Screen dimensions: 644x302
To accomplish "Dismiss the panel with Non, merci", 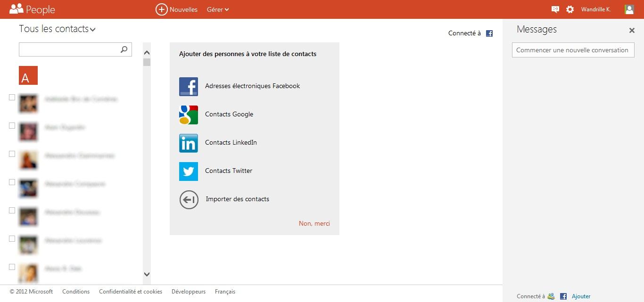I will (x=314, y=223).
